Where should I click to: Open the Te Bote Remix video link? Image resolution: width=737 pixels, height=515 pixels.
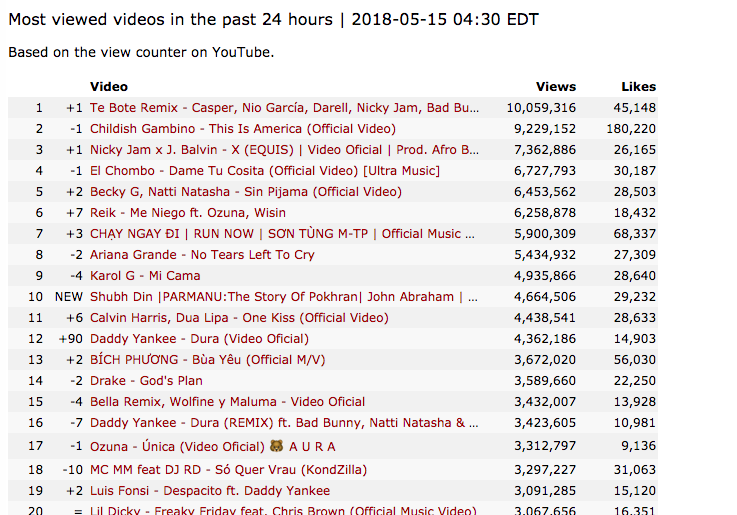coord(284,108)
